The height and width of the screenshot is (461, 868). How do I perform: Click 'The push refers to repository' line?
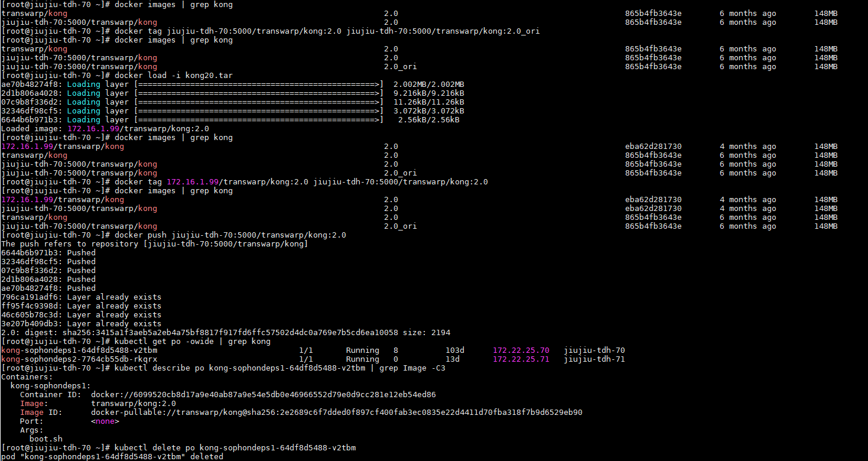[x=155, y=244]
